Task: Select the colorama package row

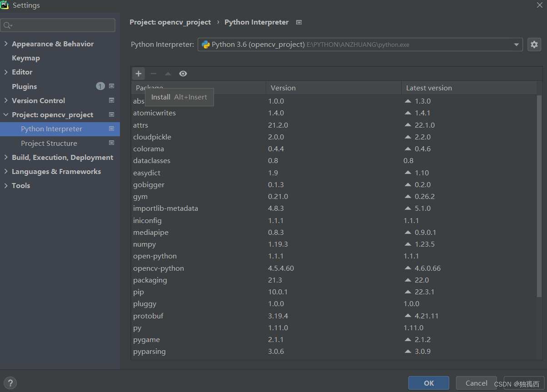Action: coord(334,149)
